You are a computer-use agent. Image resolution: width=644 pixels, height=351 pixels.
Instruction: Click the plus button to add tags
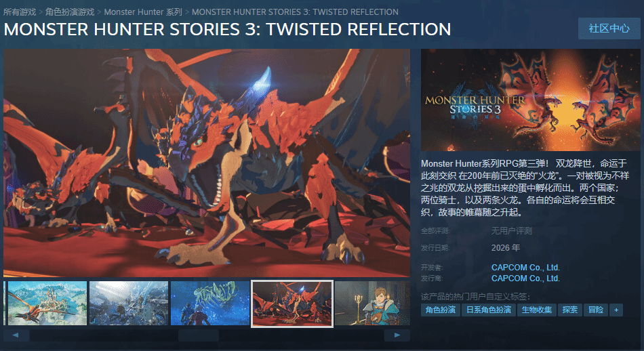coord(616,310)
